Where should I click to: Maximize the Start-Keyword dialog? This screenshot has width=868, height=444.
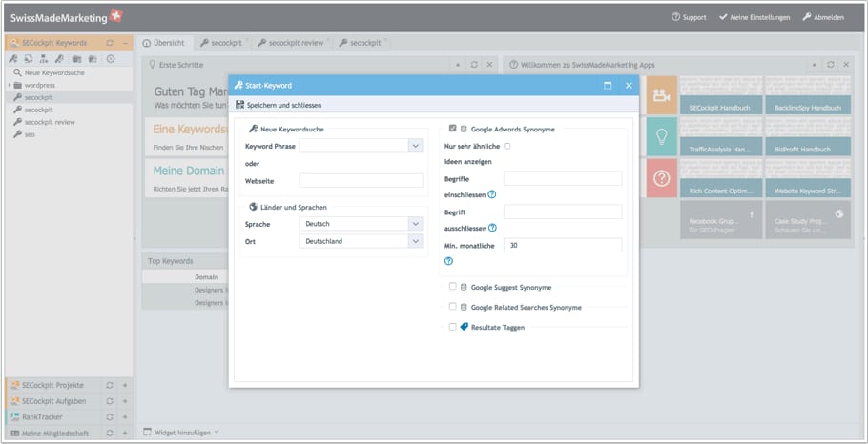coord(608,86)
